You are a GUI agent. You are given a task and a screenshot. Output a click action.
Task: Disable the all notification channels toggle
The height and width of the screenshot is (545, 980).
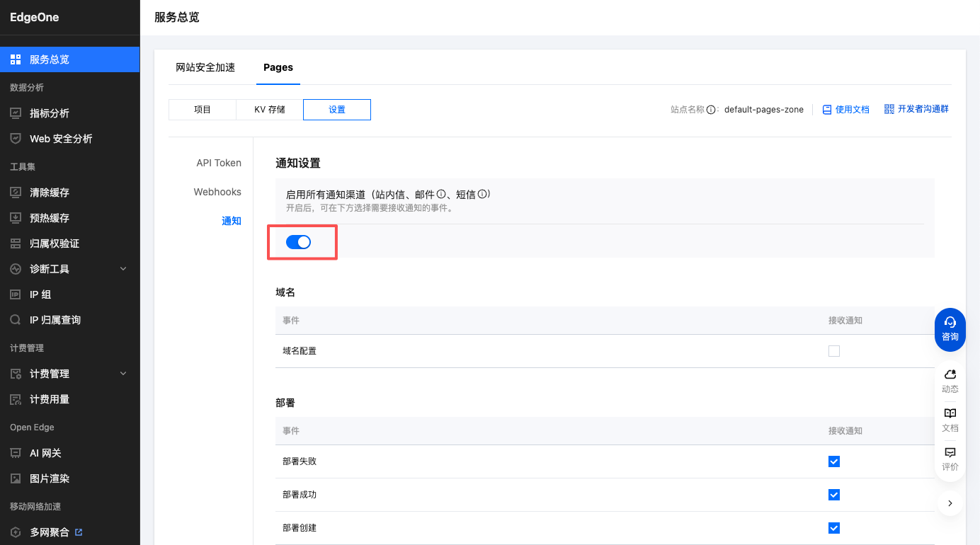(x=298, y=243)
